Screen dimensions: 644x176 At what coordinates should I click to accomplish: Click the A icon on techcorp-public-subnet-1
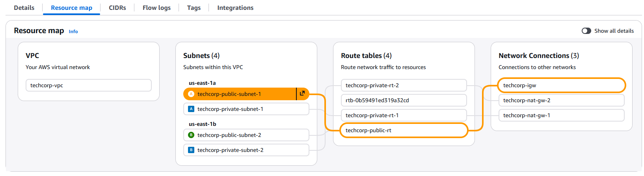click(x=191, y=94)
